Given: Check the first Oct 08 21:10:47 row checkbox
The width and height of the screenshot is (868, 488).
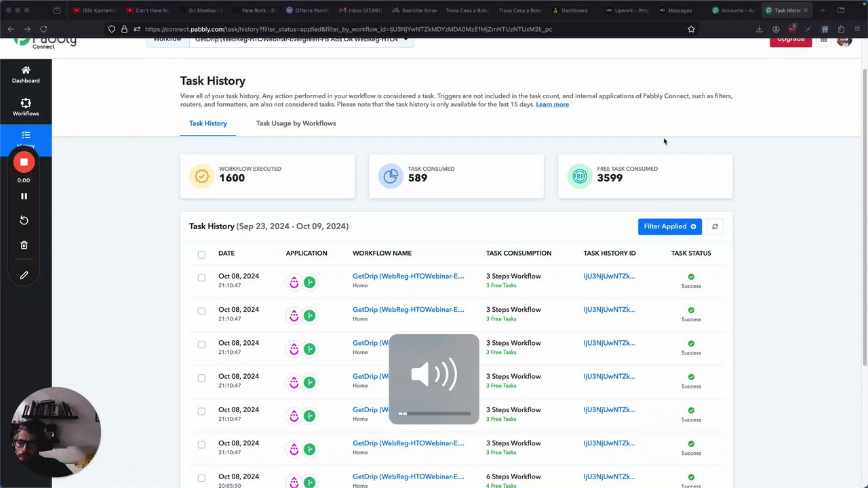Looking at the screenshot, I should 201,278.
